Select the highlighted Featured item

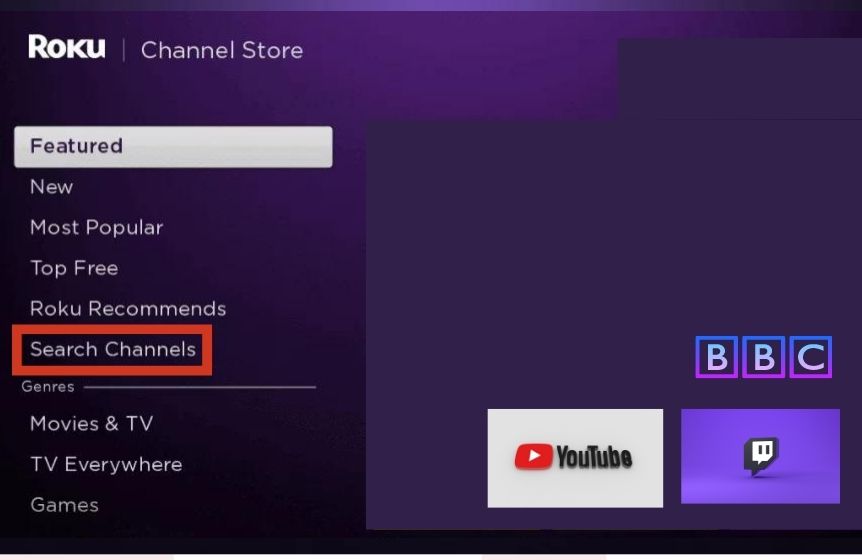[x=173, y=147]
